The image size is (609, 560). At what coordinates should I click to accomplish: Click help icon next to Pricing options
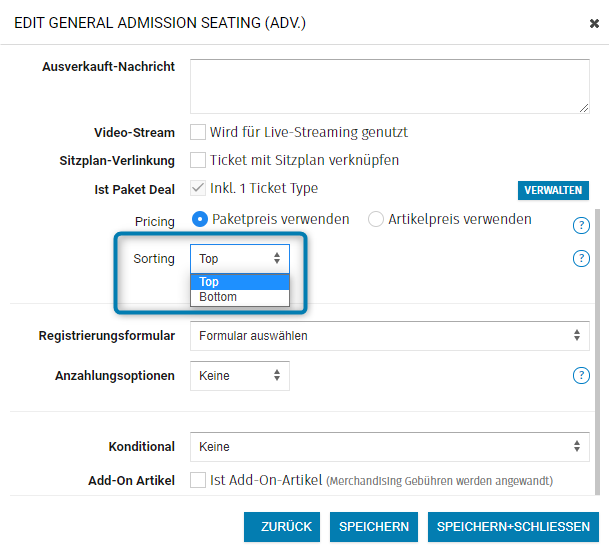pyautogui.click(x=580, y=225)
